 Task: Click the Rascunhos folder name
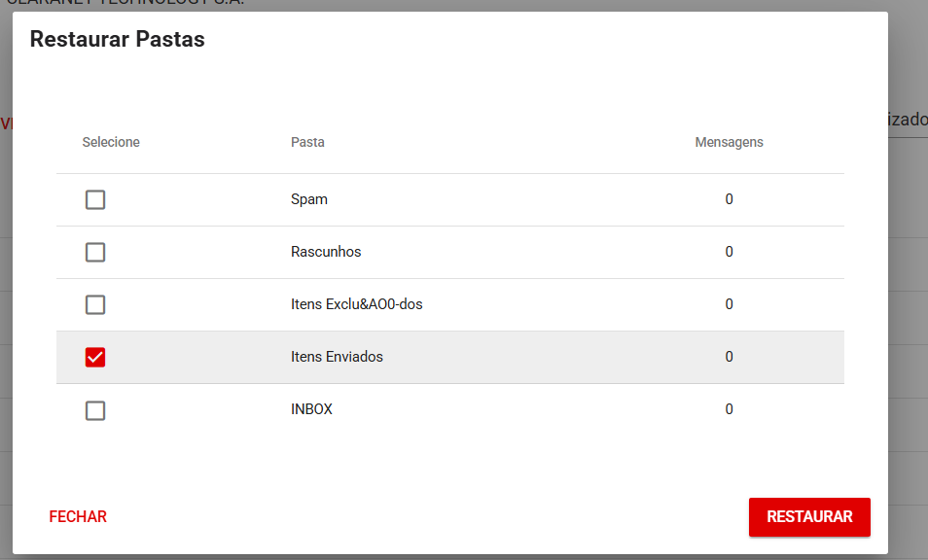(x=326, y=253)
